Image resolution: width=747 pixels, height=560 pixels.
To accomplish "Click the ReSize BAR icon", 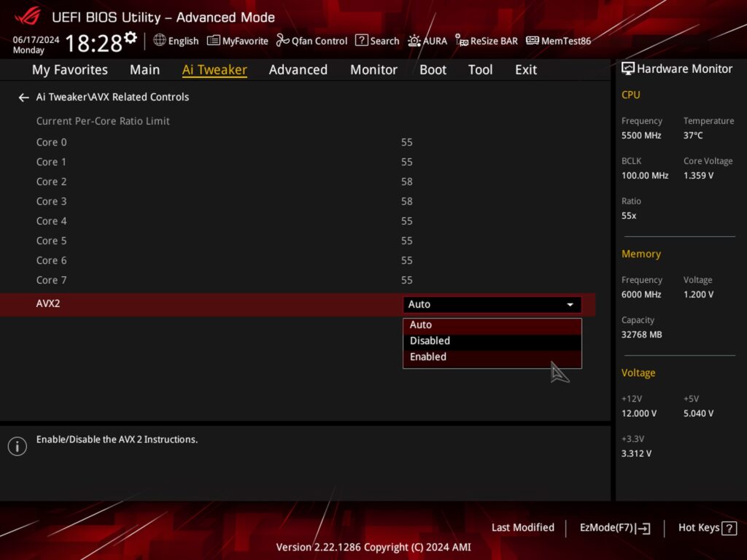I will pos(461,41).
